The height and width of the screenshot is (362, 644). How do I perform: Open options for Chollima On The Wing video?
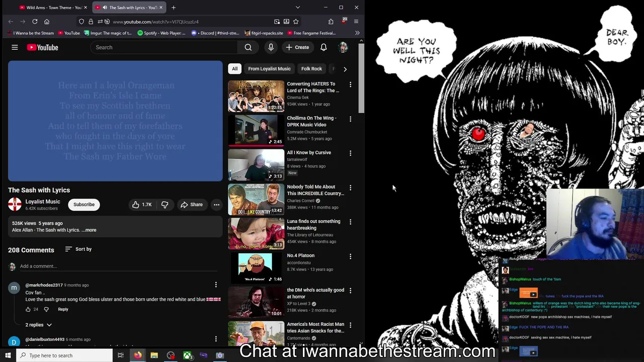click(350, 119)
